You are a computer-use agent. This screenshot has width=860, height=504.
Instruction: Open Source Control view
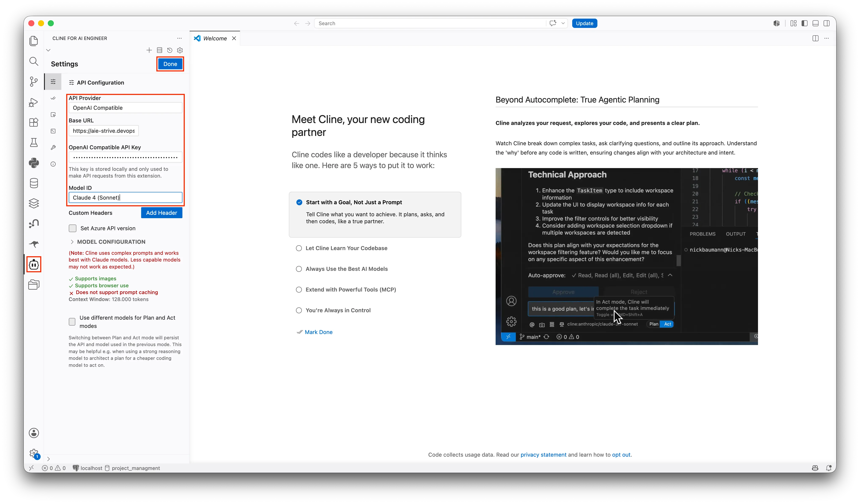pyautogui.click(x=33, y=82)
